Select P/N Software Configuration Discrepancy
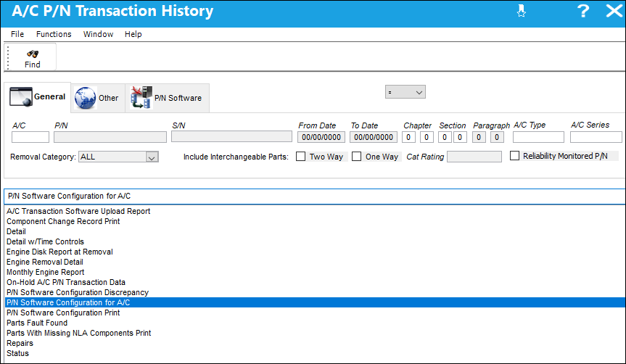This screenshot has width=626, height=364. click(x=78, y=292)
